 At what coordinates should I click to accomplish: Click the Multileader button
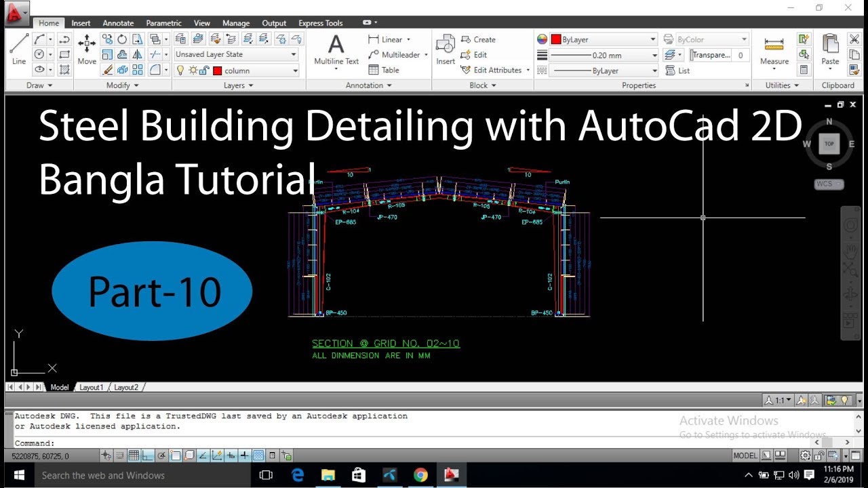click(397, 55)
